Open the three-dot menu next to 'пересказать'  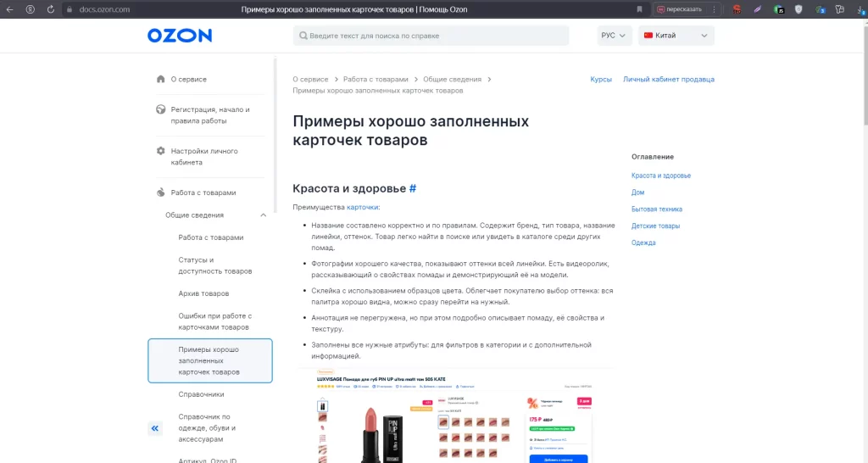coord(714,9)
